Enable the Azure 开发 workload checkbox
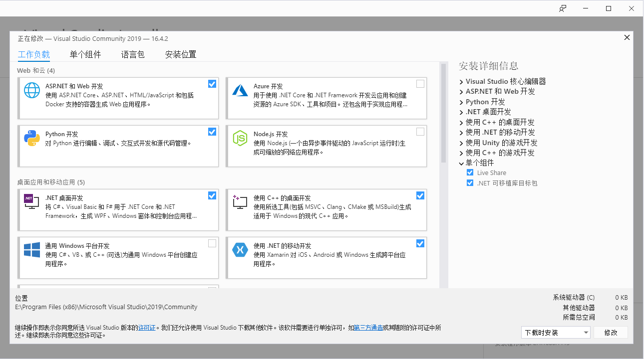The image size is (644, 359). coord(420,84)
